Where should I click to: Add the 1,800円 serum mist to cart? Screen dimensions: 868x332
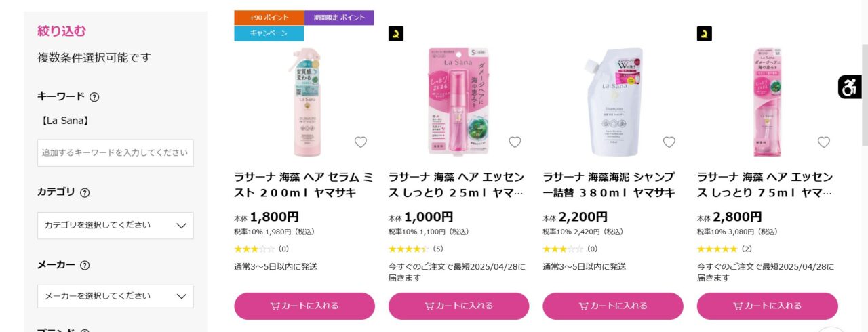304,306
